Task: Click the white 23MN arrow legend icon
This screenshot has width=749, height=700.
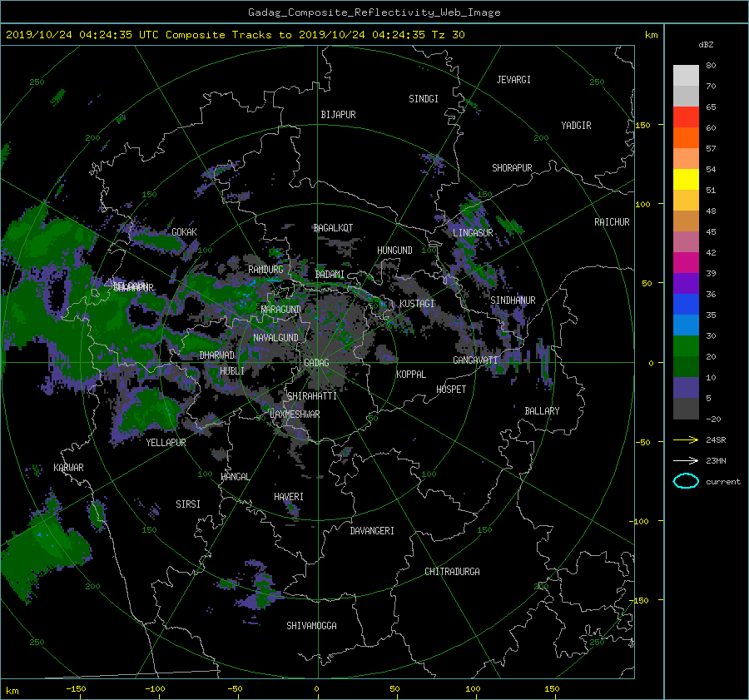Action: (686, 460)
